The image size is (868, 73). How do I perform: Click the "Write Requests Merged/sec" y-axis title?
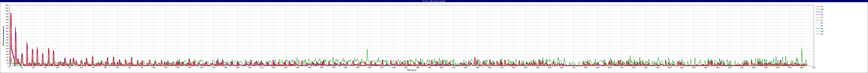coord(3,35)
